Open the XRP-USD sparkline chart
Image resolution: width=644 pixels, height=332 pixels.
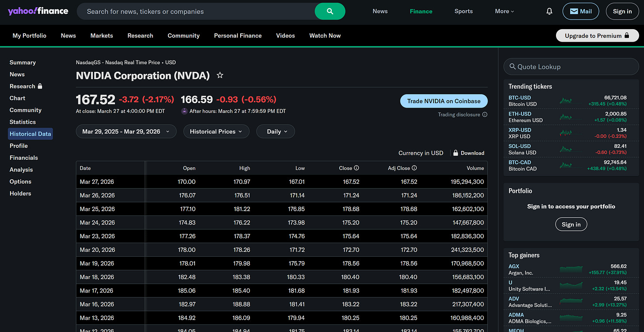pos(566,133)
